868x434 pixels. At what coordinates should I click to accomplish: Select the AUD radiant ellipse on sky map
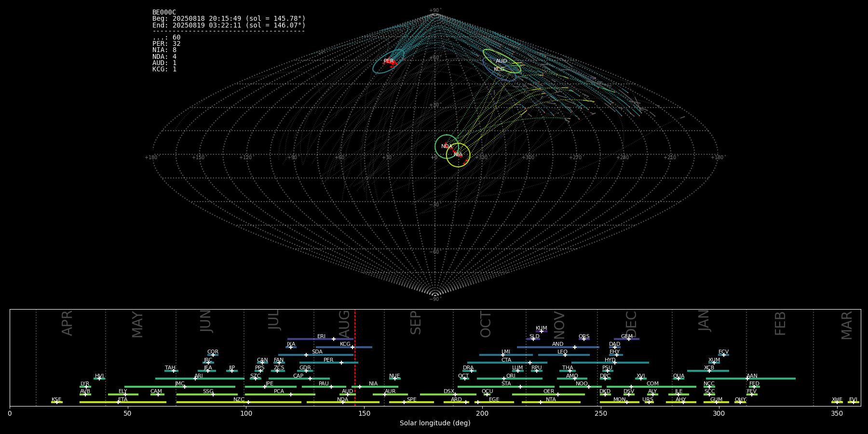(x=502, y=61)
